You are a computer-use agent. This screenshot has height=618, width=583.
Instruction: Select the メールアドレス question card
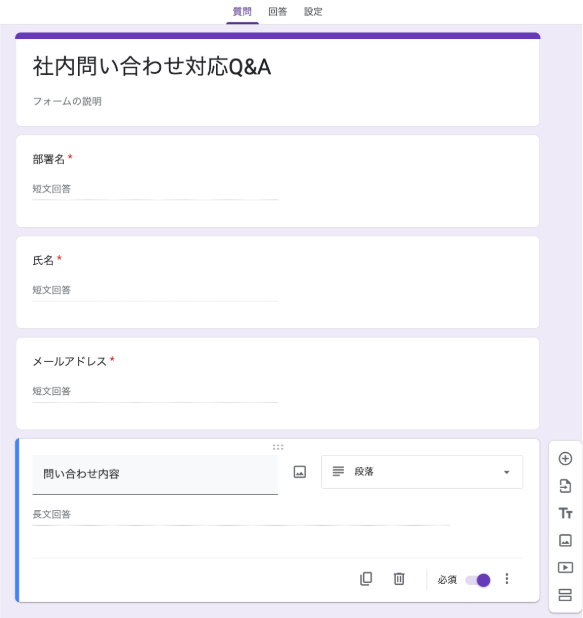278,383
